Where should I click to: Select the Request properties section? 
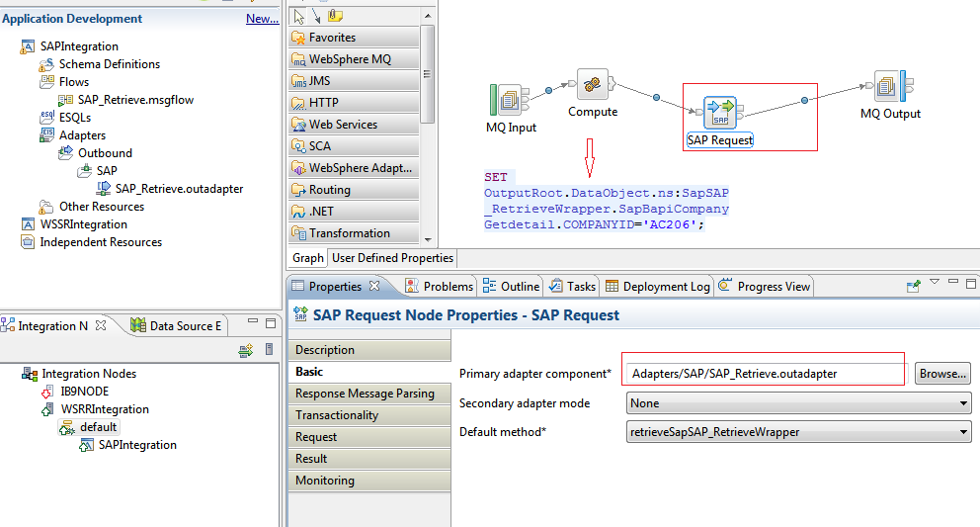point(369,437)
